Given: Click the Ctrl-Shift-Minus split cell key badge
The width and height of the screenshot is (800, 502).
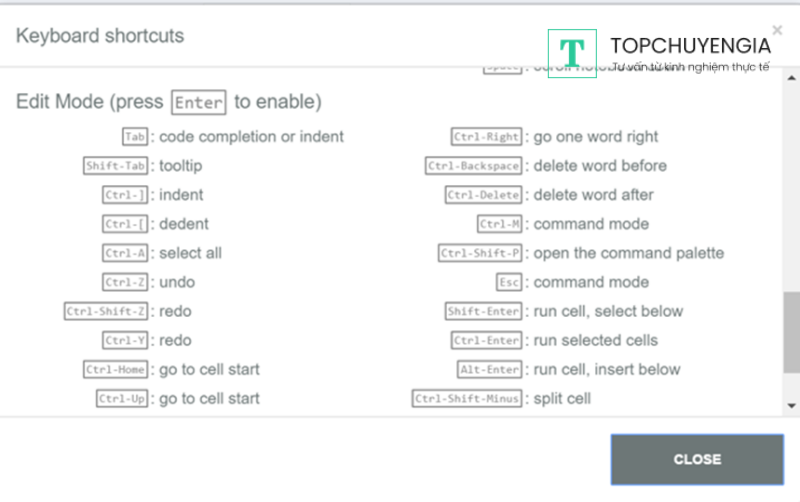Looking at the screenshot, I should point(468,399).
